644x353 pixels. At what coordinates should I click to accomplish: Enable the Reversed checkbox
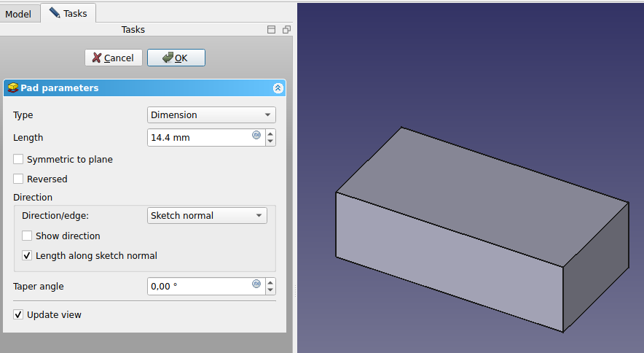tap(18, 179)
